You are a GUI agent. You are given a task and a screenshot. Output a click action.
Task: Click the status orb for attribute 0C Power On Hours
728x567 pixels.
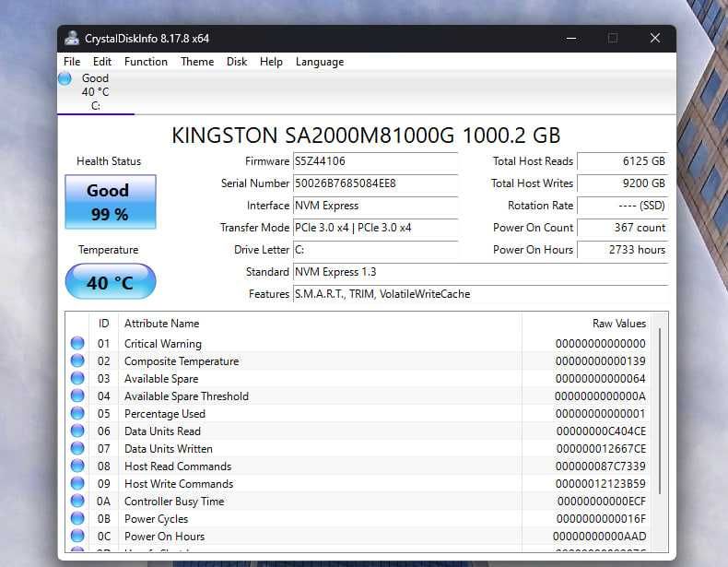pyautogui.click(x=77, y=536)
